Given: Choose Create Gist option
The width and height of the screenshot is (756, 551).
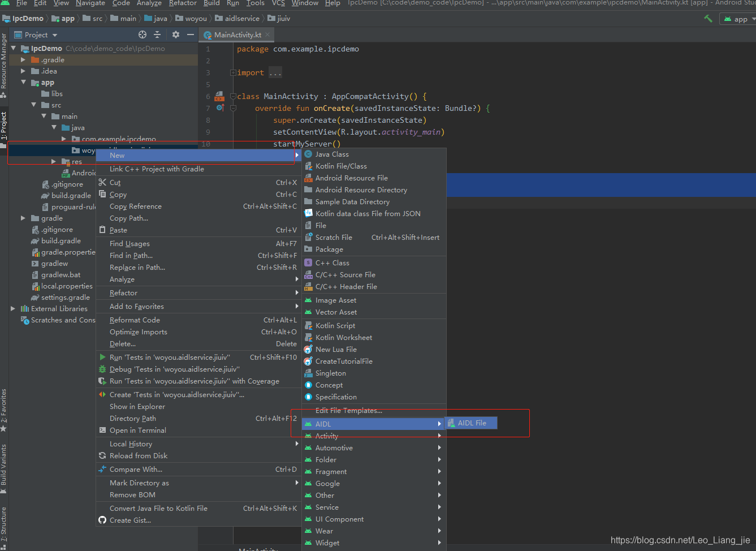Looking at the screenshot, I should click(x=198, y=520).
